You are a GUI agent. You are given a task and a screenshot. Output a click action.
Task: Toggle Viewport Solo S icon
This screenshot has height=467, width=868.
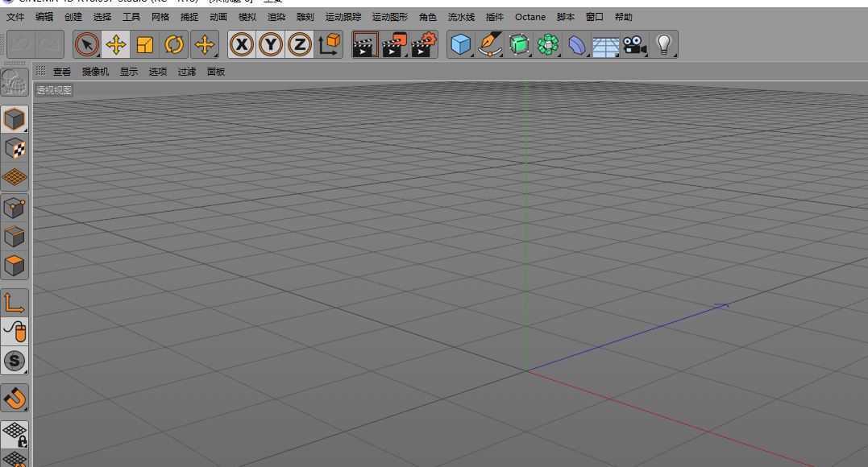click(x=15, y=361)
